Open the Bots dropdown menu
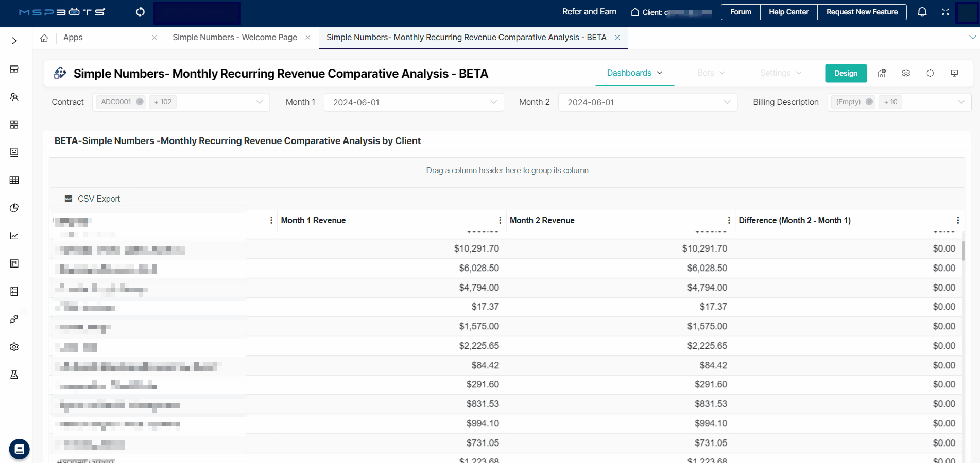Screen dimensions: 980x463 [x=711, y=73]
